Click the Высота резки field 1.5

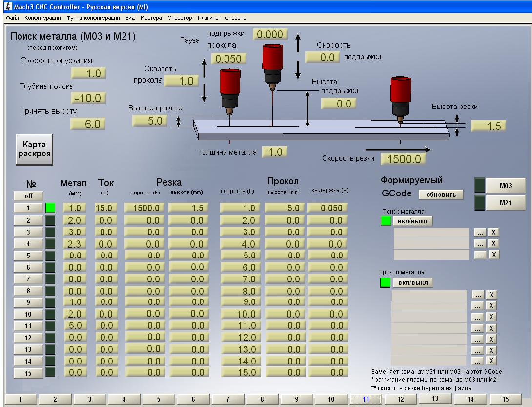click(488, 126)
